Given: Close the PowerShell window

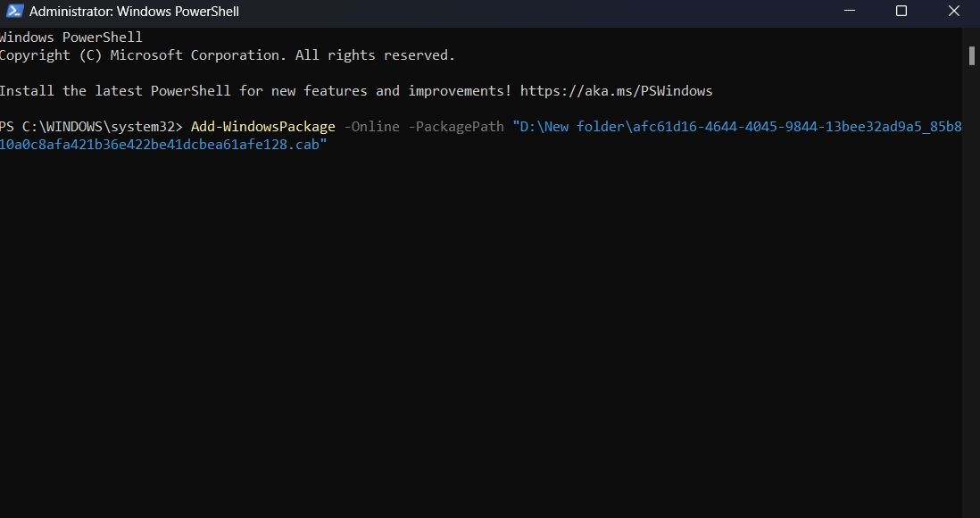Looking at the screenshot, I should [953, 12].
